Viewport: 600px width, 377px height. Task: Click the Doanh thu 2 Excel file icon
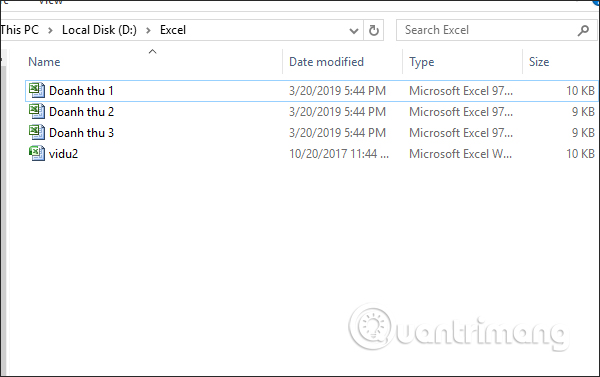click(x=37, y=112)
